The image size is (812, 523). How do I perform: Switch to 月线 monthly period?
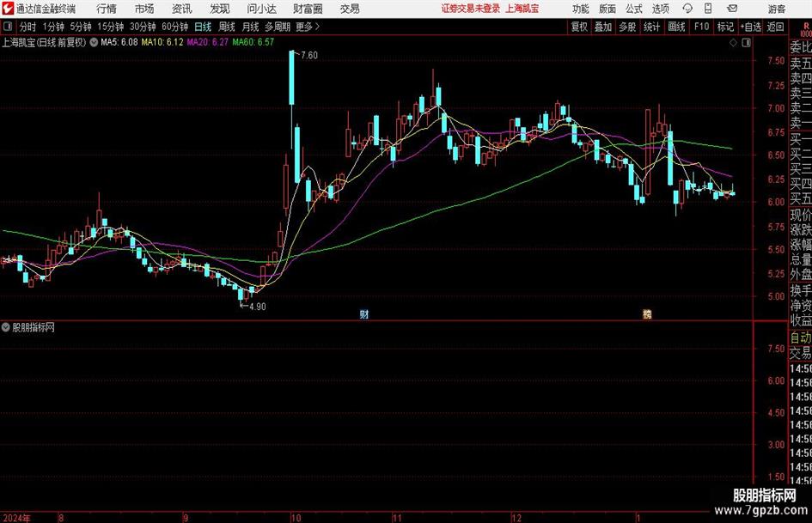click(x=251, y=27)
